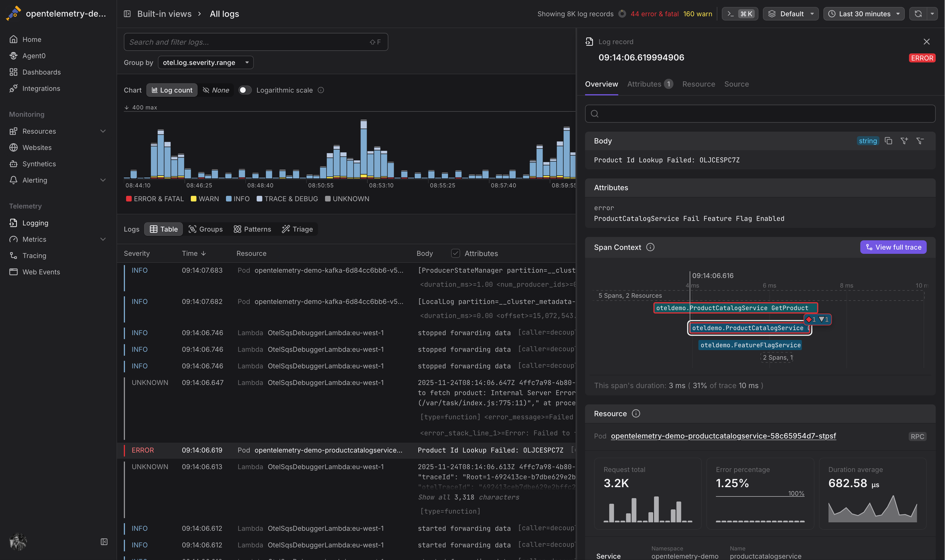Open the productcatalogservice pod link
The height and width of the screenshot is (560, 945).
[x=723, y=436]
